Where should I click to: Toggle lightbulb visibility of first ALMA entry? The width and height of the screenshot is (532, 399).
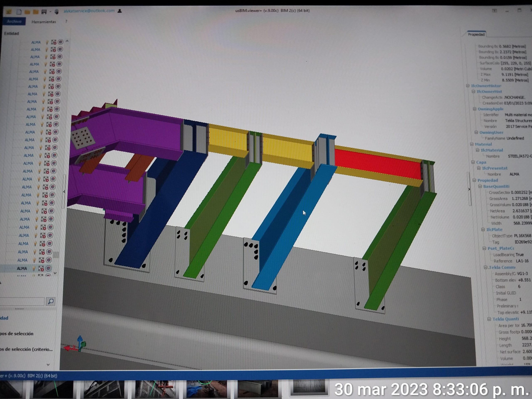coord(47,42)
